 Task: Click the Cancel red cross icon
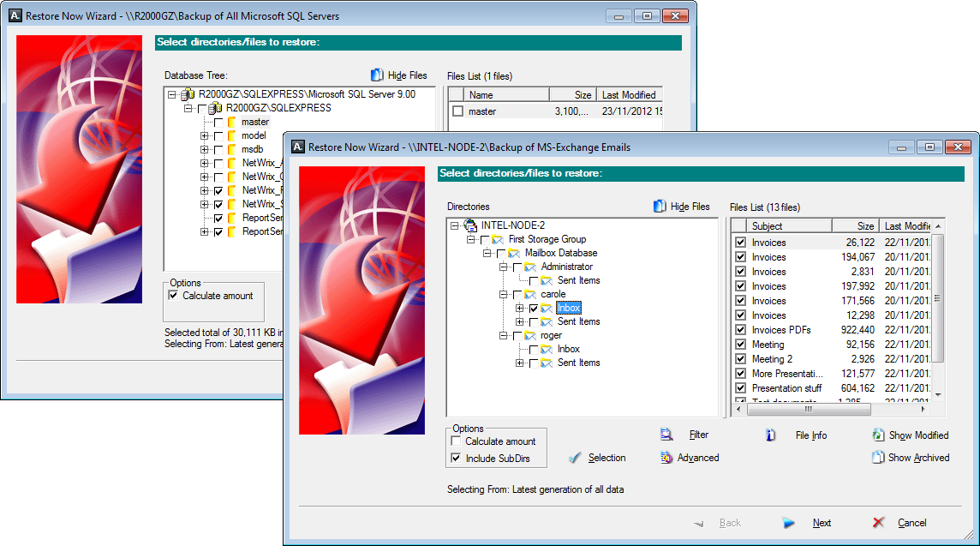point(879,522)
